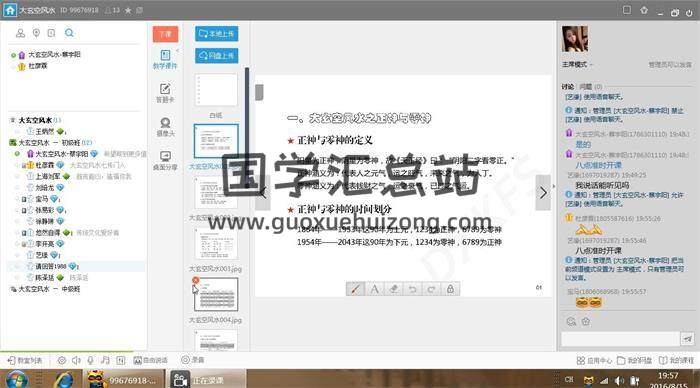This screenshot has height=388, width=700.
Task: Select the eraser tool
Action: [394, 289]
